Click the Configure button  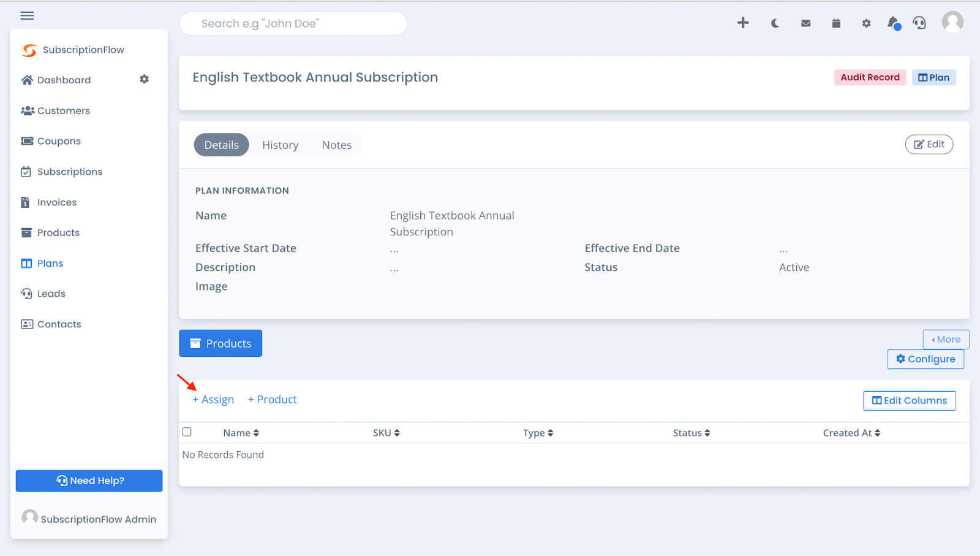pos(925,359)
